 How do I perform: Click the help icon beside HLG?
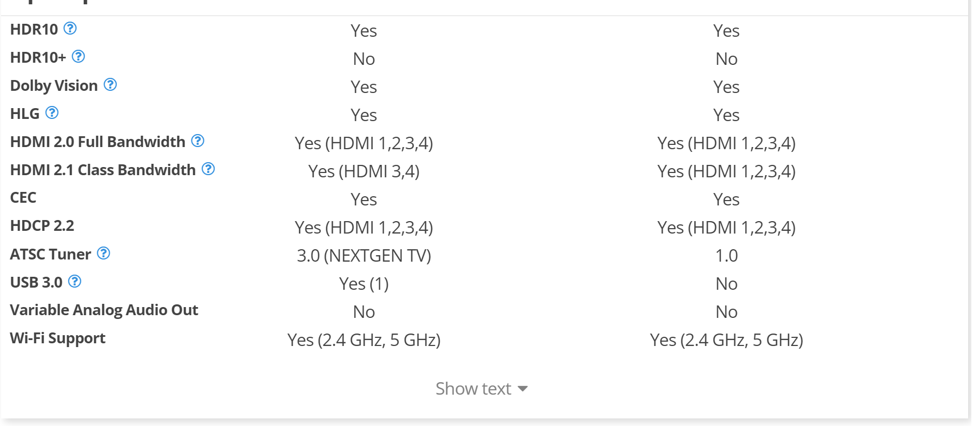[x=52, y=113]
